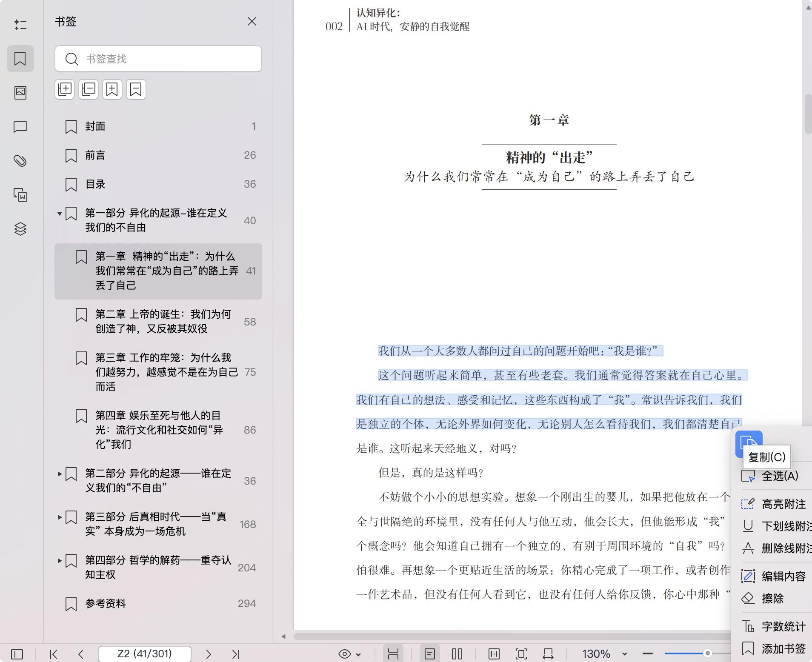
Task: Go to last page button
Action: tap(236, 654)
